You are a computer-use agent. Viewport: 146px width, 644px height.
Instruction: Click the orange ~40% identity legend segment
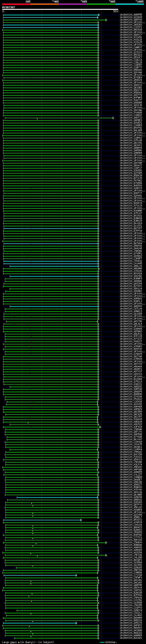(x=45, y=4)
